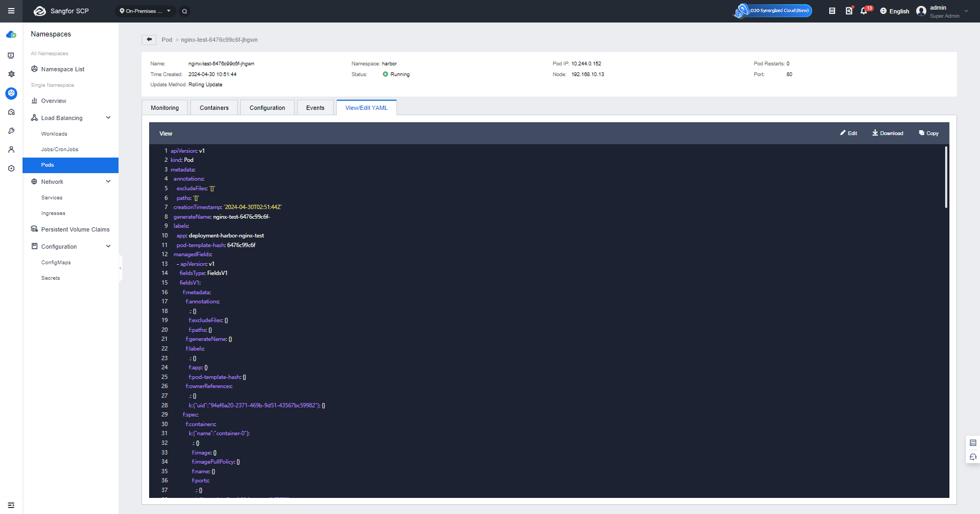This screenshot has height=514, width=980.
Task: Click the admin user avatar
Action: 922,11
